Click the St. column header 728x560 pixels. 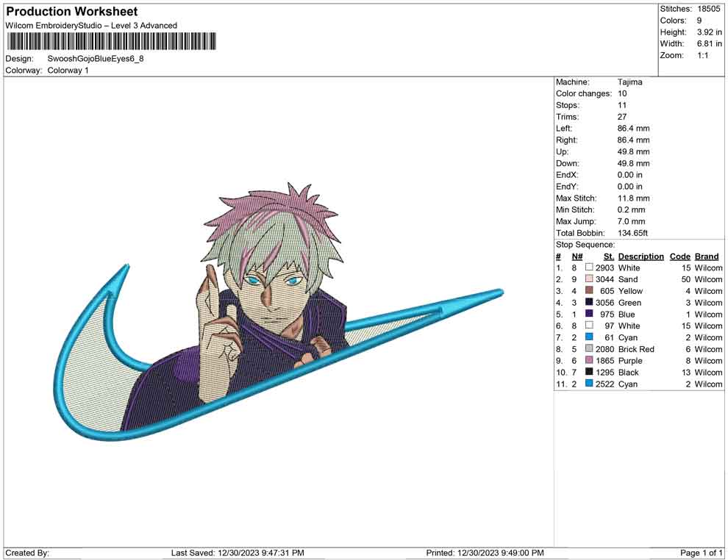pyautogui.click(x=609, y=256)
